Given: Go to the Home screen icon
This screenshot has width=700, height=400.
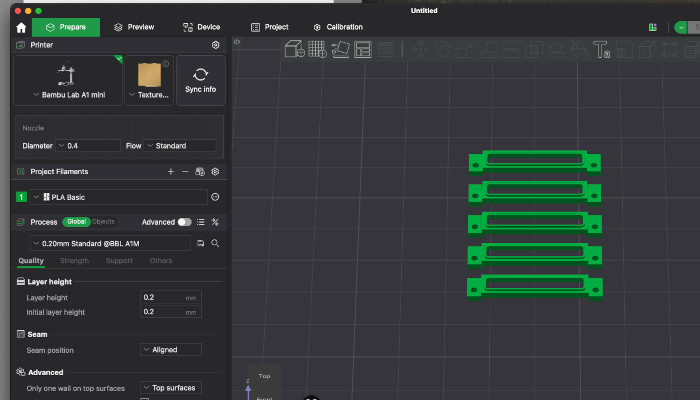Looking at the screenshot, I should tap(21, 28).
